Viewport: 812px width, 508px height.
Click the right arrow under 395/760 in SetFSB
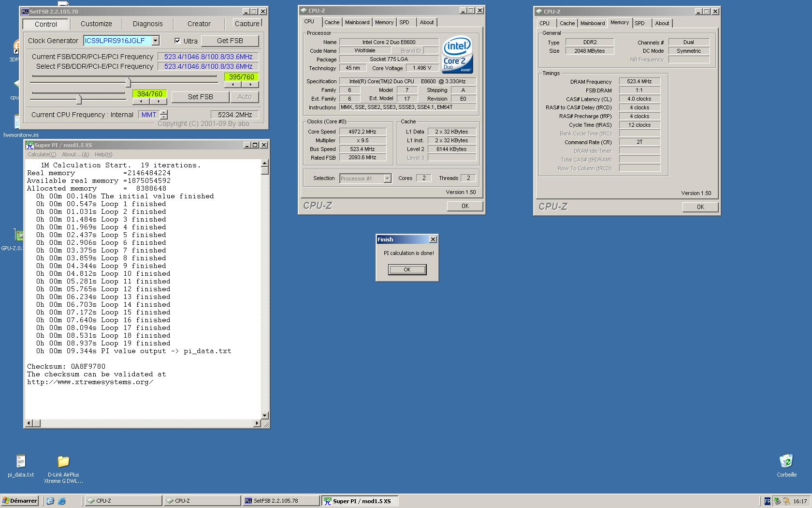(250, 84)
